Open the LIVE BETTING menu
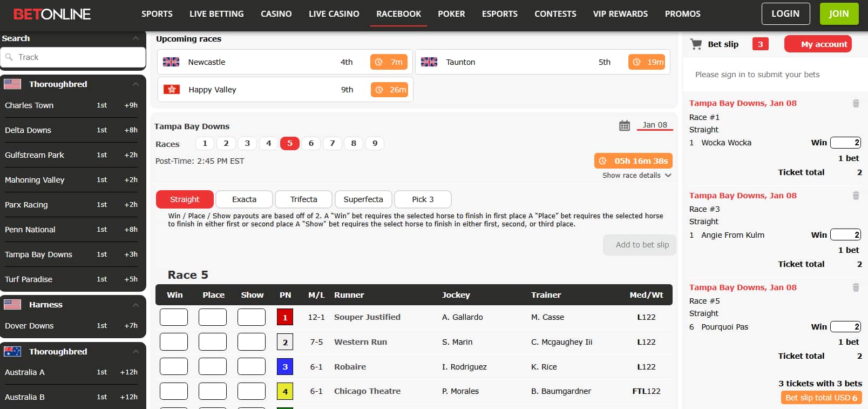The image size is (868, 409). (x=216, y=14)
